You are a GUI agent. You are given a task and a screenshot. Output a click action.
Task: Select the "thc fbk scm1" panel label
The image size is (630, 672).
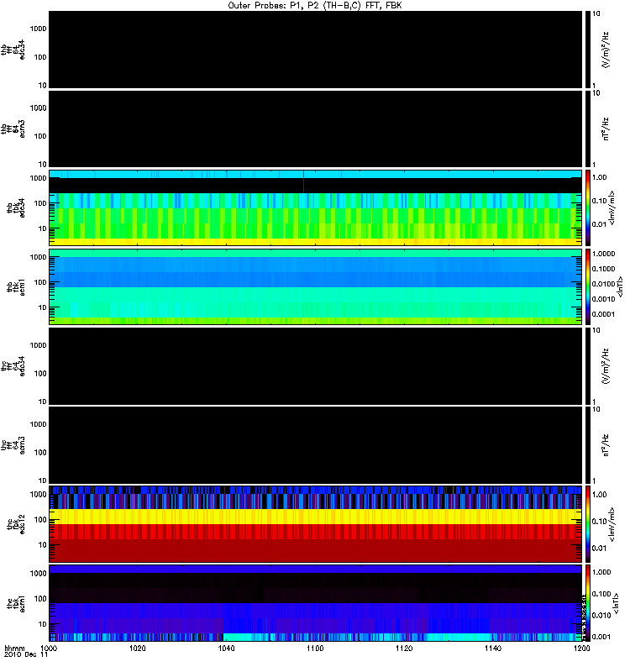[16, 603]
